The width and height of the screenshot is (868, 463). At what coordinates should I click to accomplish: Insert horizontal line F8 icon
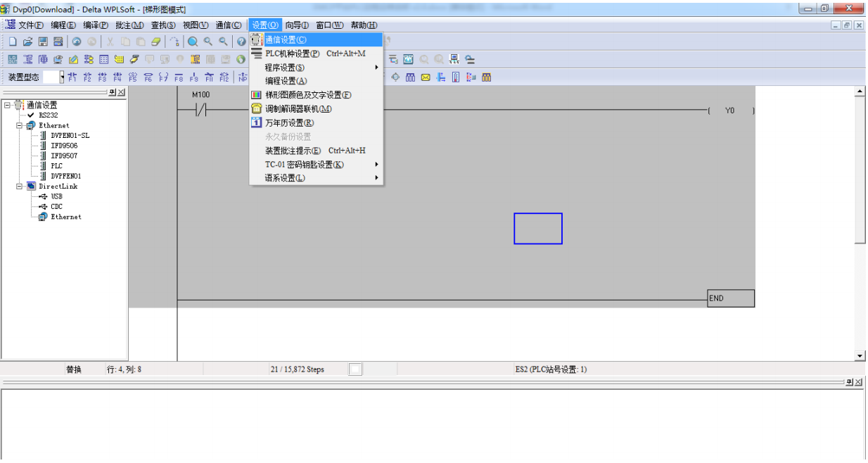click(179, 77)
